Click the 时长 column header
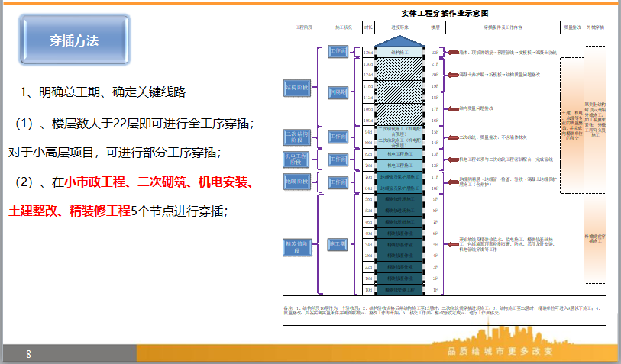The height and width of the screenshot is (364, 621). point(368,27)
